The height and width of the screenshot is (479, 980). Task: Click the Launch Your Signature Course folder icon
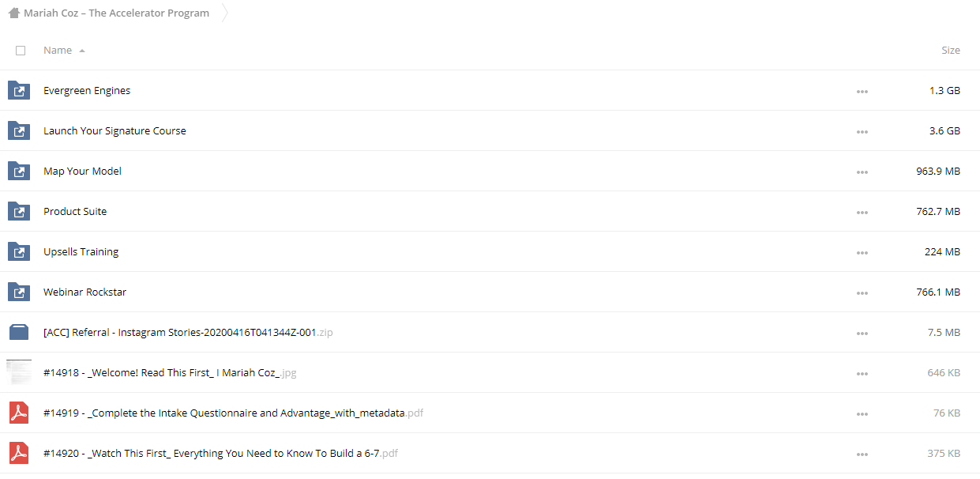[19, 130]
